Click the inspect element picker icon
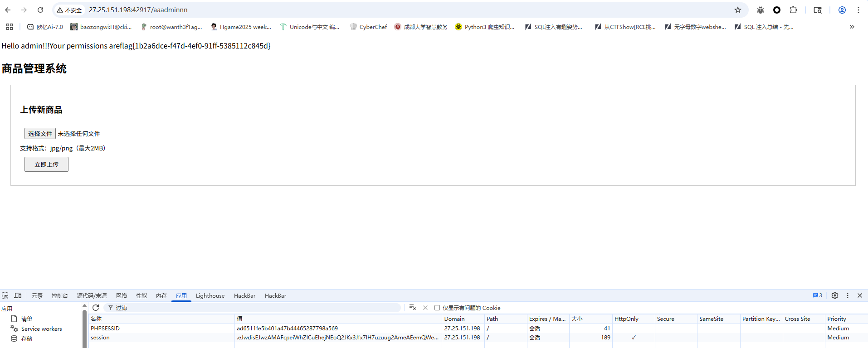Image resolution: width=868 pixels, height=348 pixels. pos(5,295)
